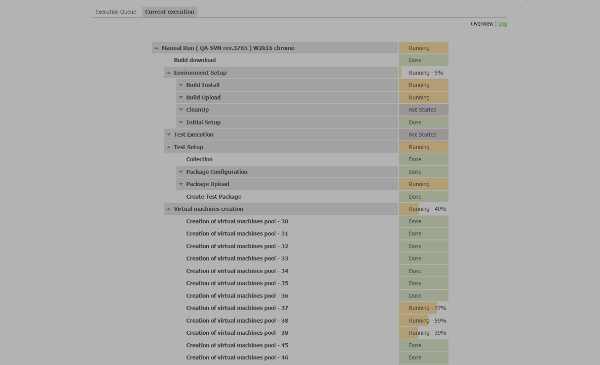This screenshot has height=365, width=600.
Task: Expand the Package Configuration row
Action: 181,172
